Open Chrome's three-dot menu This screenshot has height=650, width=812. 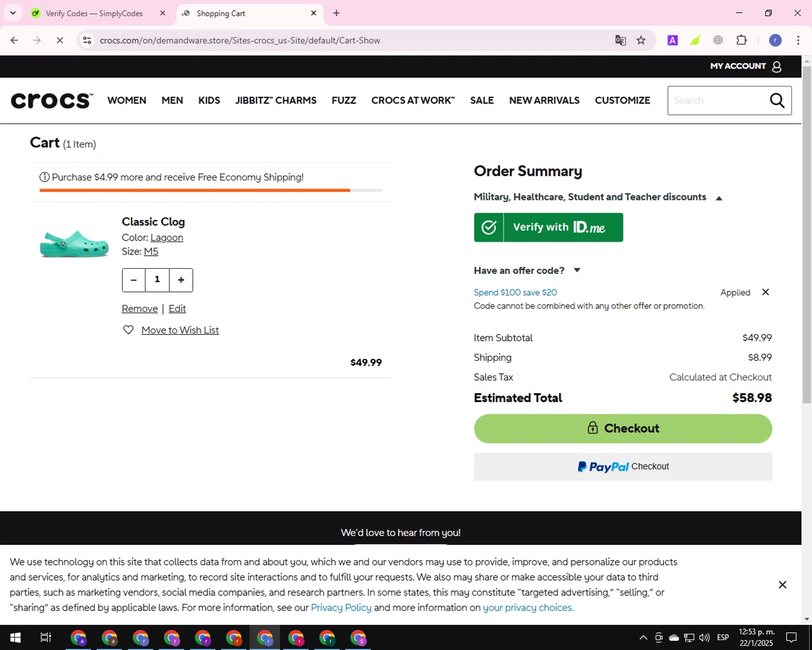pyautogui.click(x=798, y=40)
